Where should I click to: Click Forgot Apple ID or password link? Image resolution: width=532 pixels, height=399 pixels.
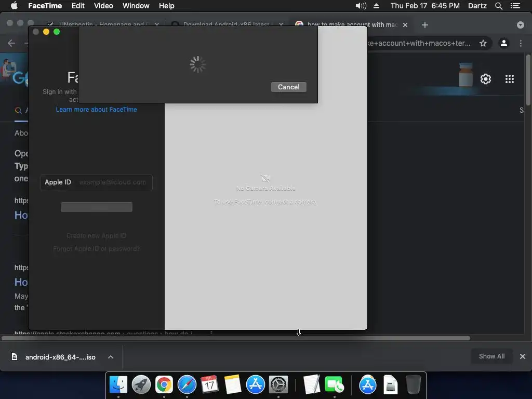tap(96, 249)
